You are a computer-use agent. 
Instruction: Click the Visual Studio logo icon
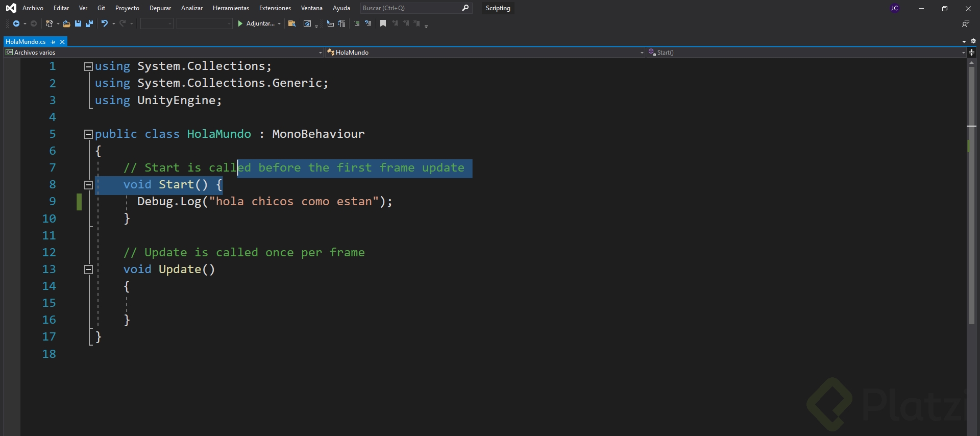pos(11,8)
